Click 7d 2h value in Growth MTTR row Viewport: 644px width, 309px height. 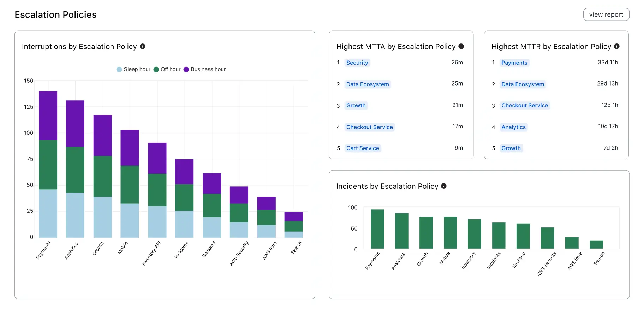pyautogui.click(x=611, y=148)
